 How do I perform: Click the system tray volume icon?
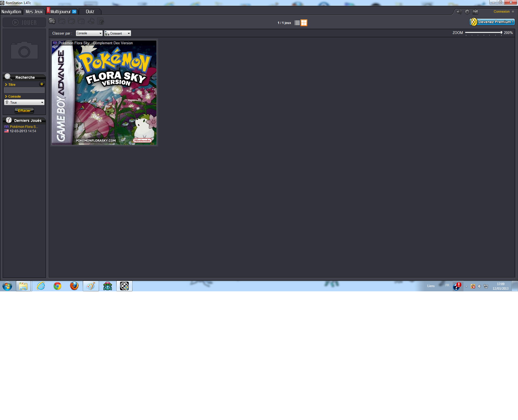pos(479,286)
